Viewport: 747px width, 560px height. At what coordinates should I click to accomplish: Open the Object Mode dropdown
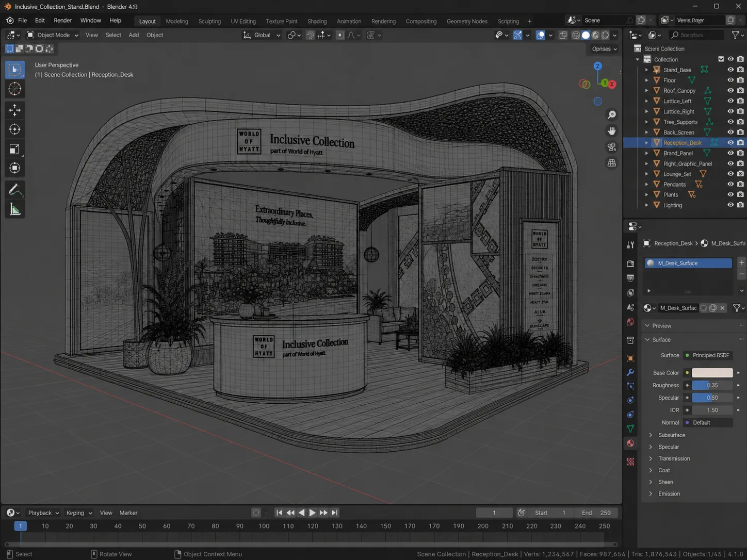pos(53,35)
